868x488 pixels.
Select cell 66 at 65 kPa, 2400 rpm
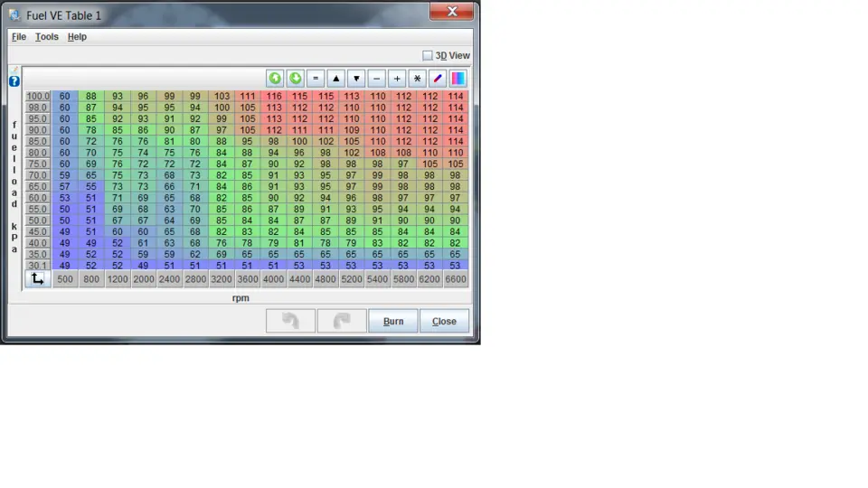(x=169, y=186)
